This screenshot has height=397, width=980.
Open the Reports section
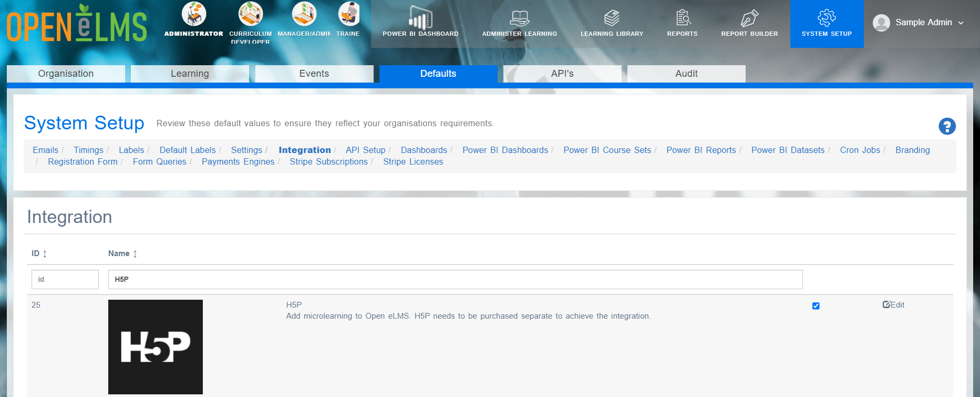tap(682, 24)
